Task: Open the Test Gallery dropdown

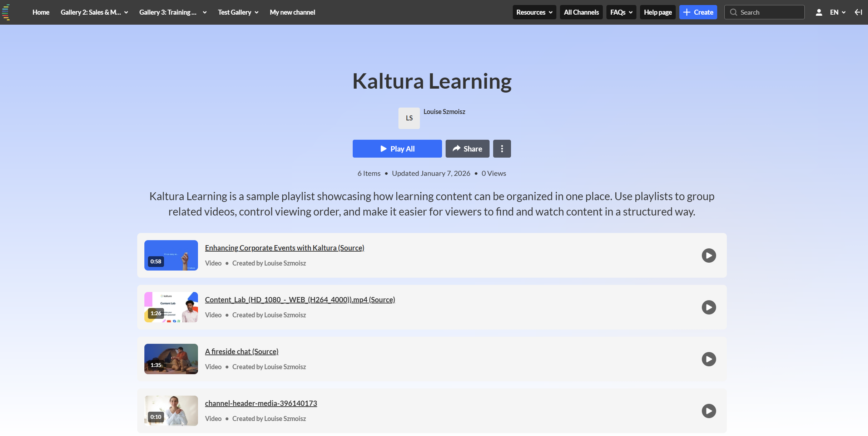Action: click(x=238, y=13)
